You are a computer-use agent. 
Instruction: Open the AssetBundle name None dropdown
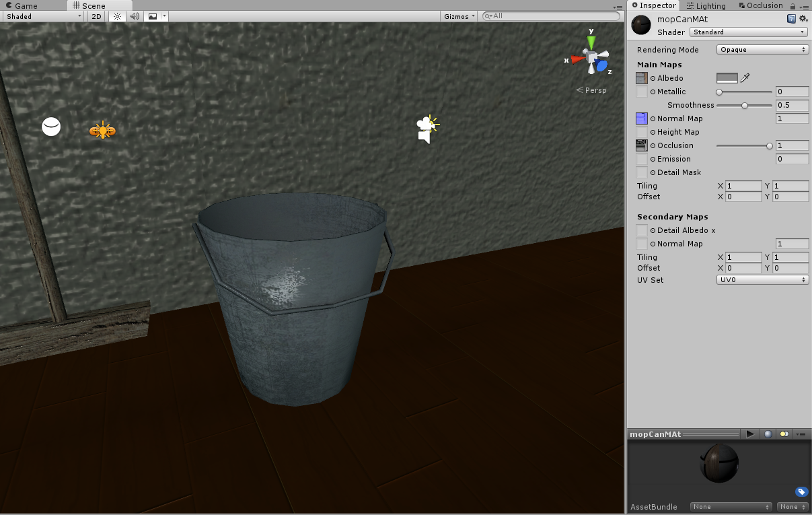pyautogui.click(x=731, y=507)
